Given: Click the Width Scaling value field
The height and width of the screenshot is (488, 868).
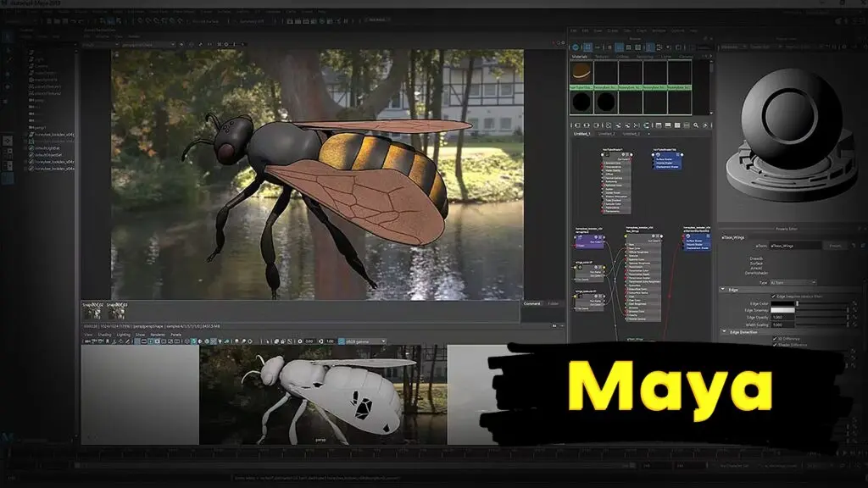Looking at the screenshot, I should [782, 324].
